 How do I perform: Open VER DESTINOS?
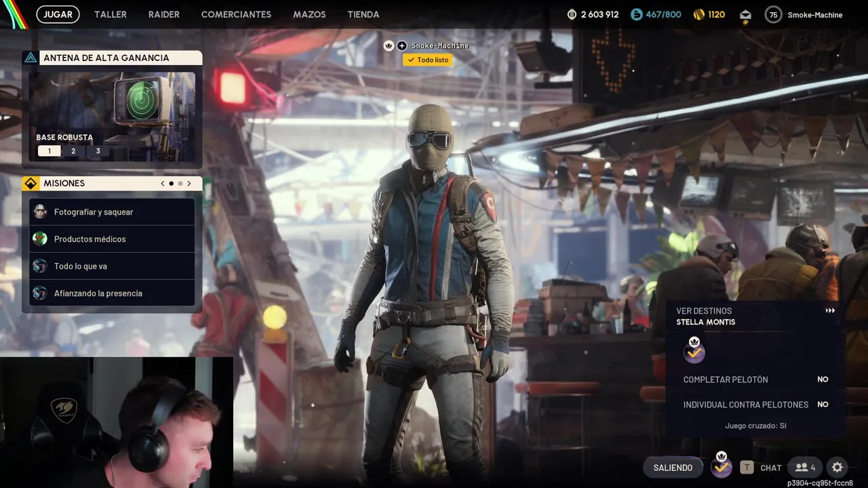point(704,310)
